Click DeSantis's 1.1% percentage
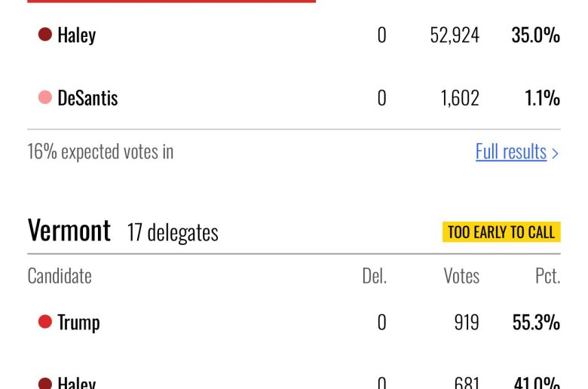Screen dimensions: 588x389 click(542, 98)
